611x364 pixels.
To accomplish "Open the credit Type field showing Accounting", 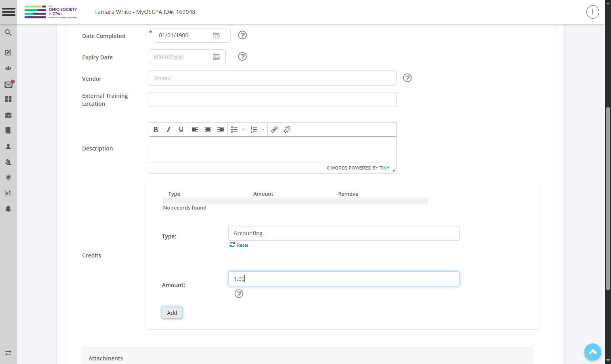I will pos(344,233).
